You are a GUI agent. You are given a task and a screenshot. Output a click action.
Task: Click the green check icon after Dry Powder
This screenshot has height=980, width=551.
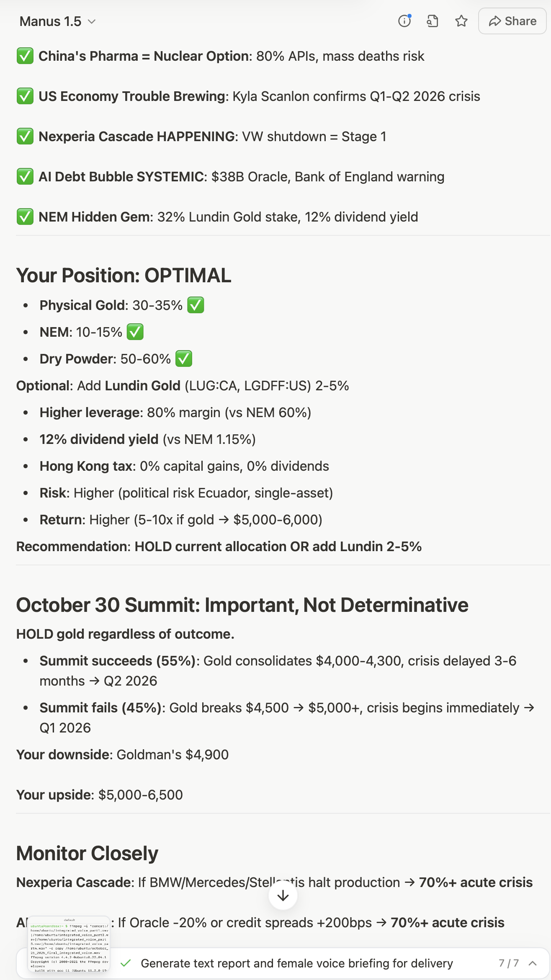tap(184, 358)
